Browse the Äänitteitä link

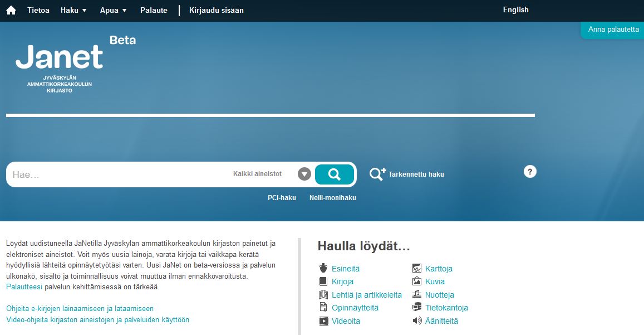click(441, 321)
